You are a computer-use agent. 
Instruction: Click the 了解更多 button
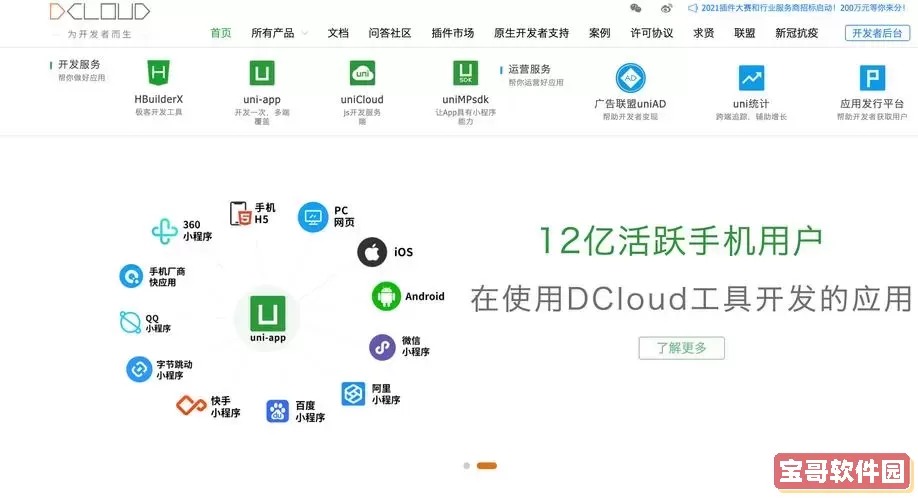pos(681,348)
